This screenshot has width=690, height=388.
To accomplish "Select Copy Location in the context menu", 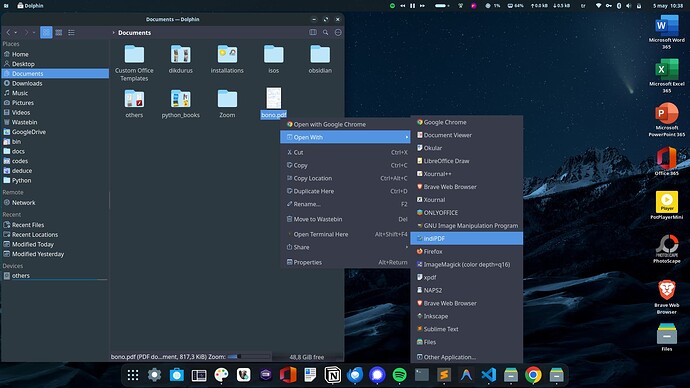I will tap(345, 178).
